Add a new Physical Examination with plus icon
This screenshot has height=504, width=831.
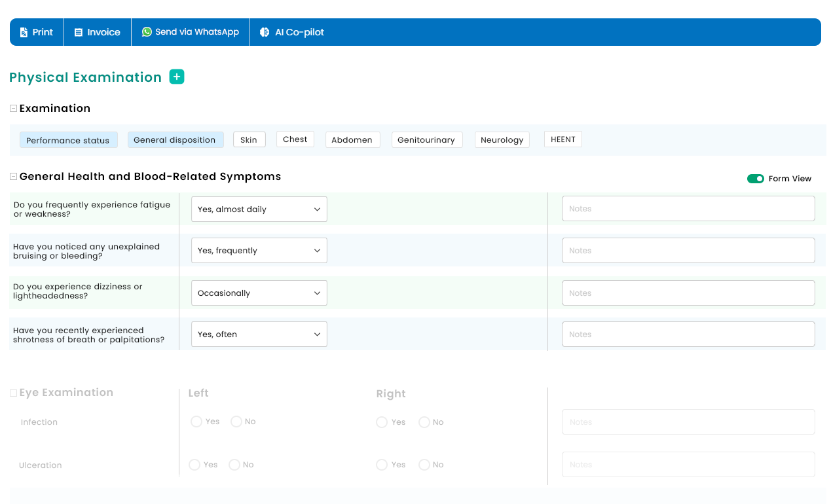point(177,77)
